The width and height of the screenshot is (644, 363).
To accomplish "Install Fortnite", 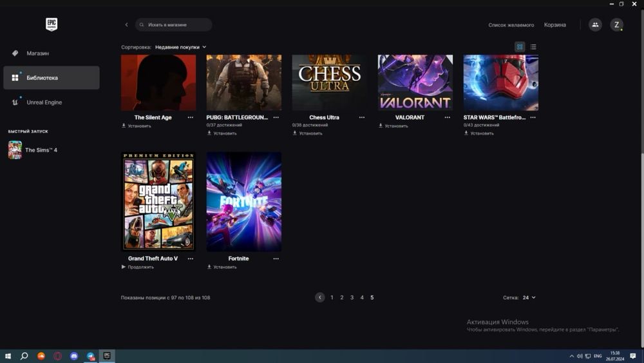I will (x=222, y=267).
